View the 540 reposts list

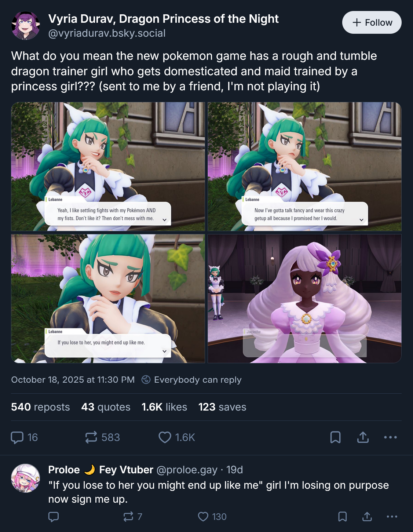click(x=40, y=407)
